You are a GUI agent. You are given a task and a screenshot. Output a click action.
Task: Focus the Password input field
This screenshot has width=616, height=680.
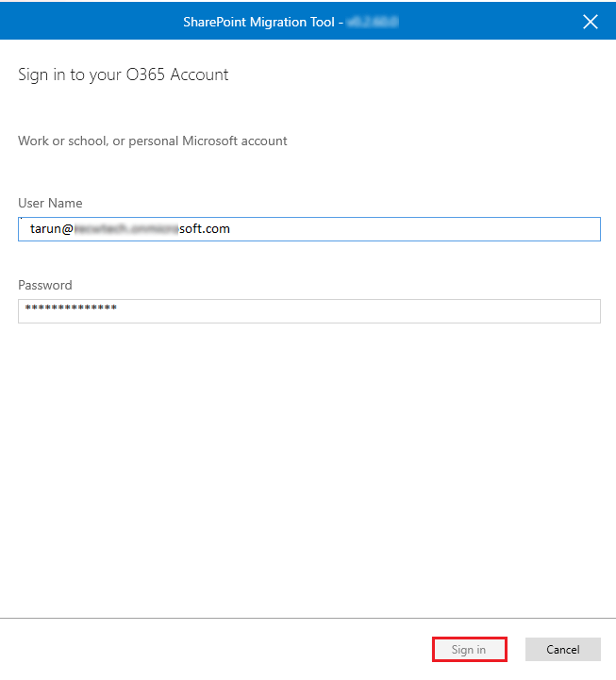tap(309, 311)
